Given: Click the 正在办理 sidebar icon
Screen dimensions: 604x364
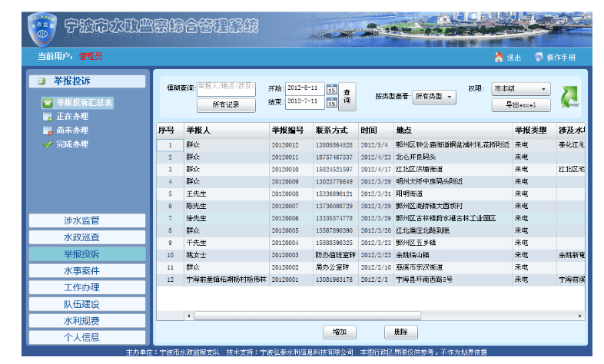Looking at the screenshot, I should pyautogui.click(x=48, y=116).
